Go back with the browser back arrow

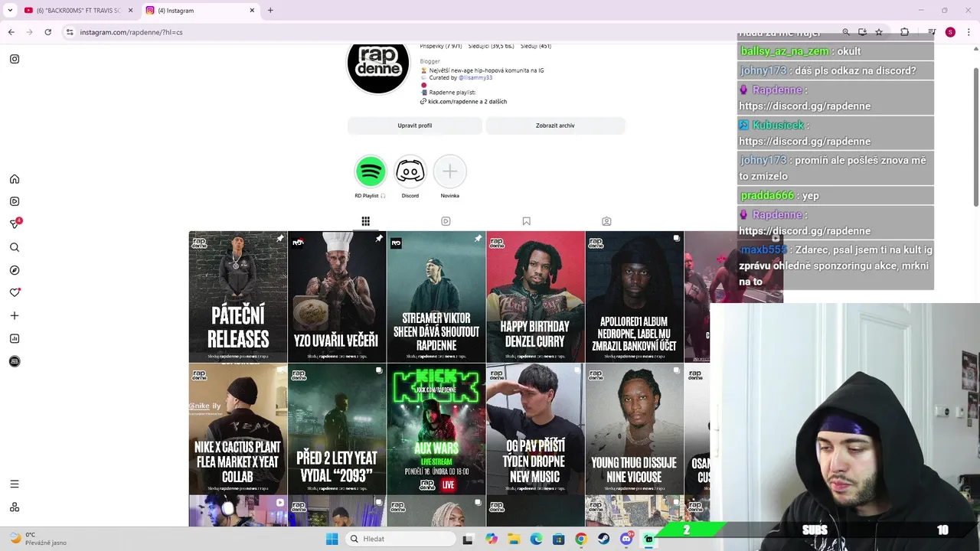click(x=11, y=32)
